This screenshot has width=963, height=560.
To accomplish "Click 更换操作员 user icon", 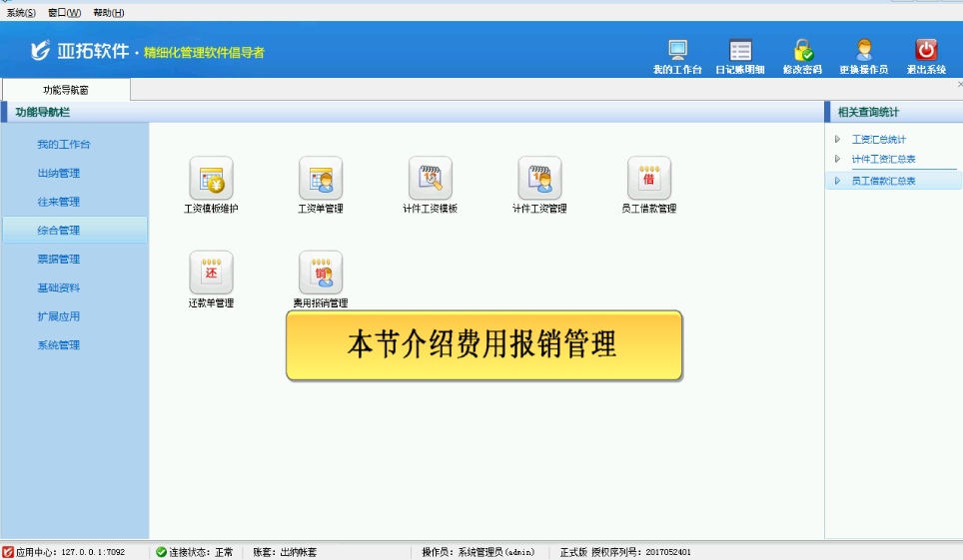I will tap(864, 51).
